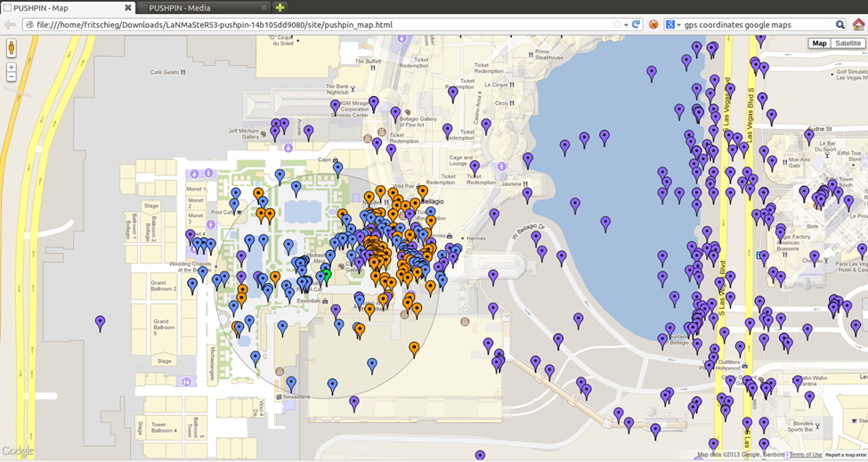
Task: Select the purple pin next to Cage and Lounge
Action: 475,167
